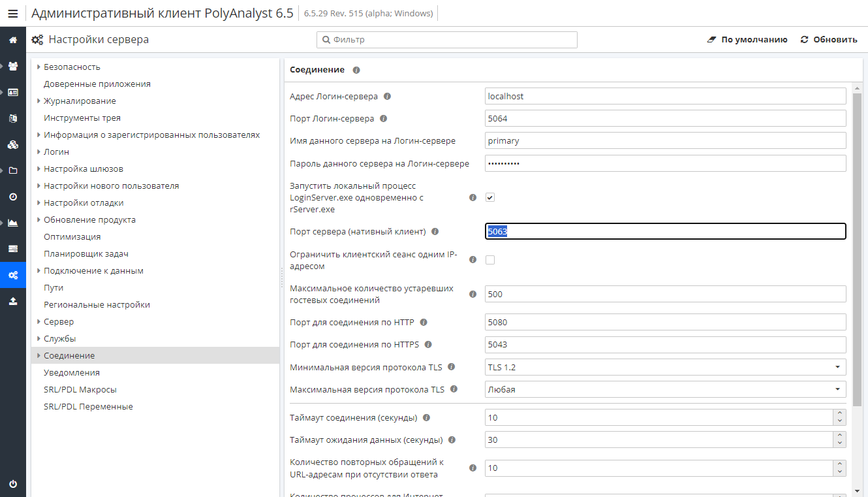Expand the Службы tree node

click(x=39, y=338)
